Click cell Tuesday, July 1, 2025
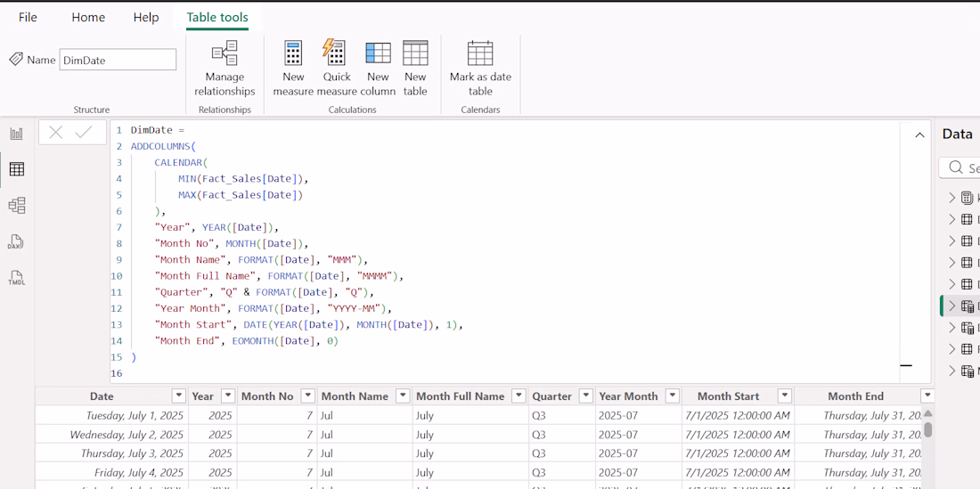Viewport: 980px width, 489px height. coord(112,415)
